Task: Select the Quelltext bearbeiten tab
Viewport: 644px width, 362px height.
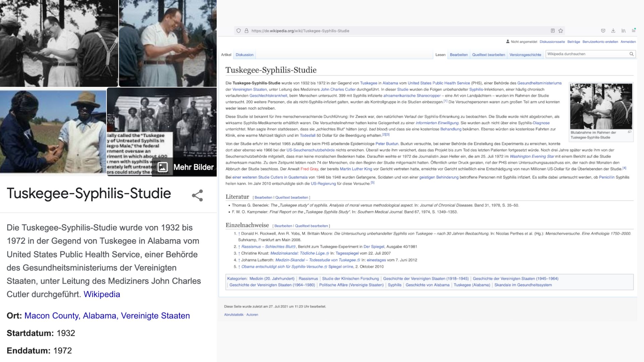Action: 488,55
